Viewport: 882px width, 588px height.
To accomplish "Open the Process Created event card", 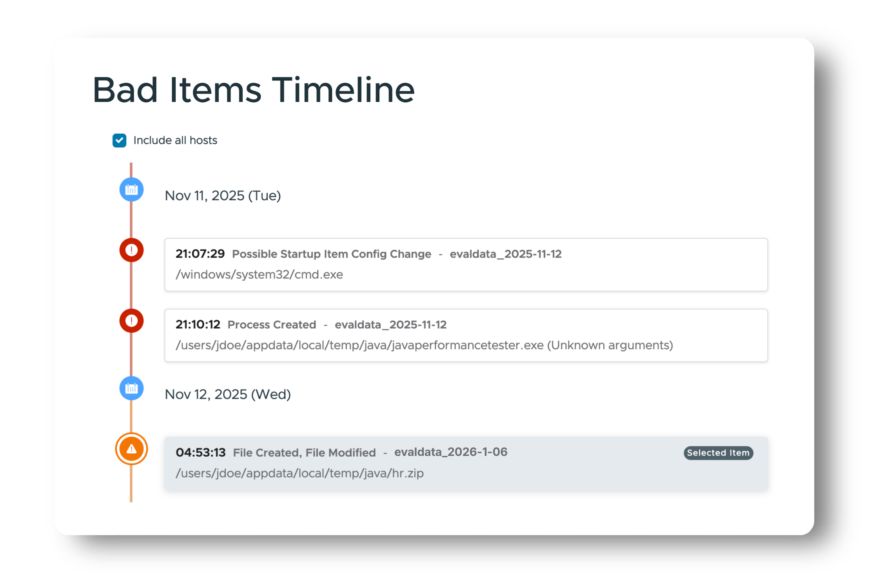I will click(x=466, y=335).
